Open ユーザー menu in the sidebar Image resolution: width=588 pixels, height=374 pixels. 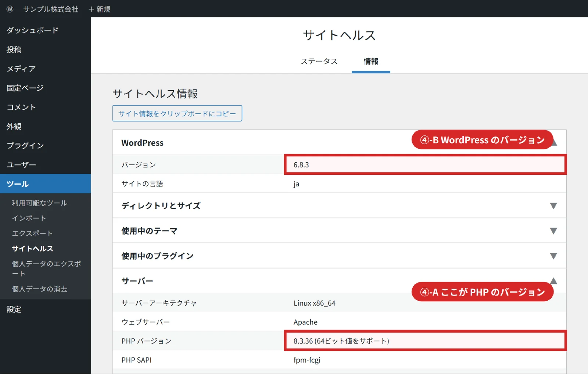(x=21, y=165)
